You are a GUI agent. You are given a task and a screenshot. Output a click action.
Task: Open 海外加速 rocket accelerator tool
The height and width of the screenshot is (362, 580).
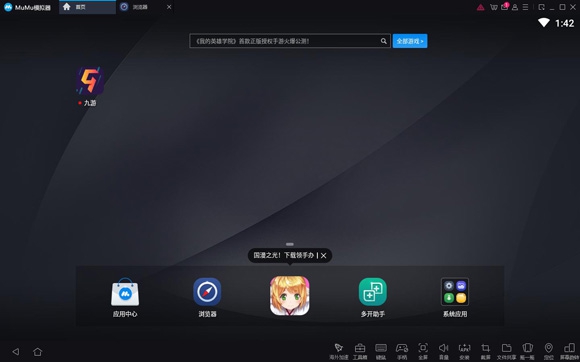pos(339,351)
